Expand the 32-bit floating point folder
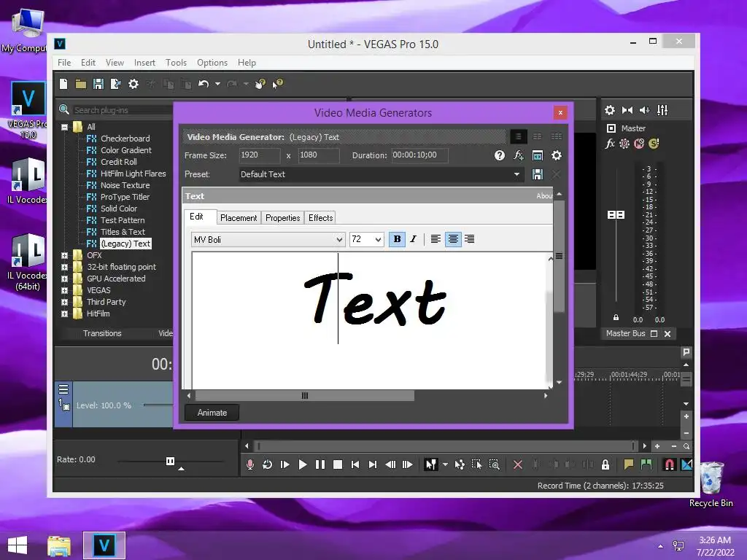 click(x=64, y=267)
